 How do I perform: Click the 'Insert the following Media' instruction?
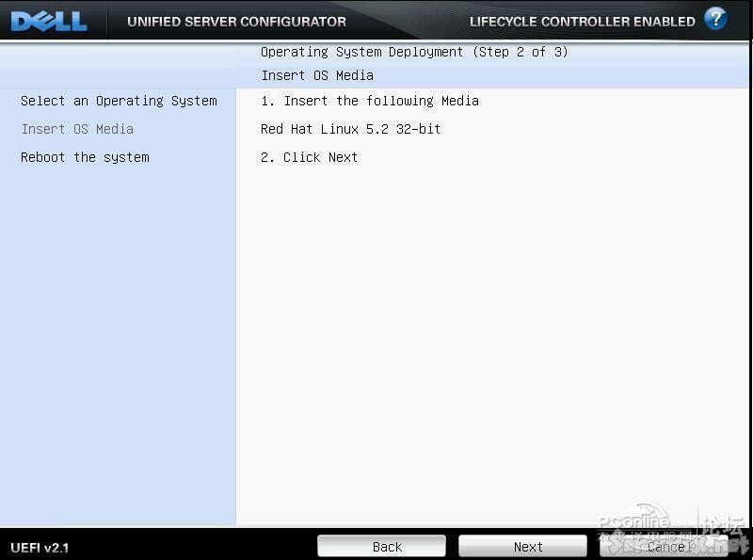pos(370,101)
